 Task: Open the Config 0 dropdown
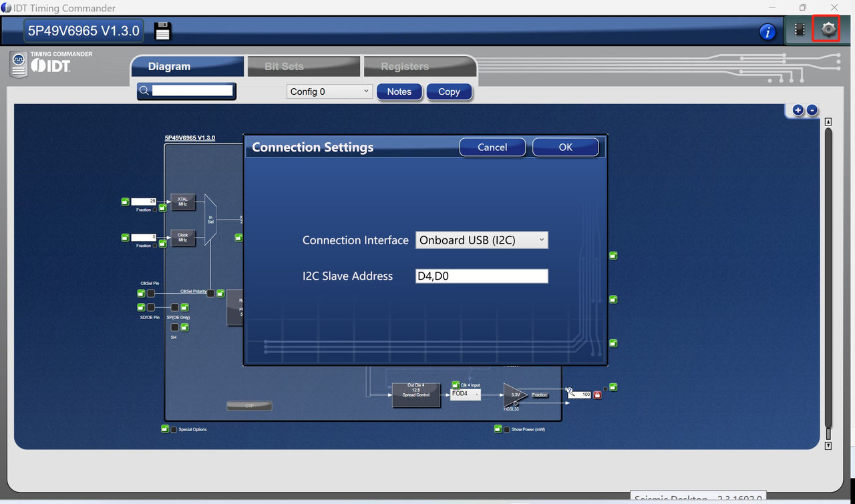[329, 91]
